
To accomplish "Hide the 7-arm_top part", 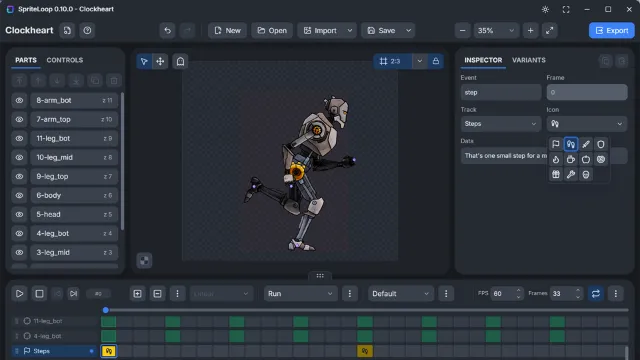I will (x=19, y=119).
